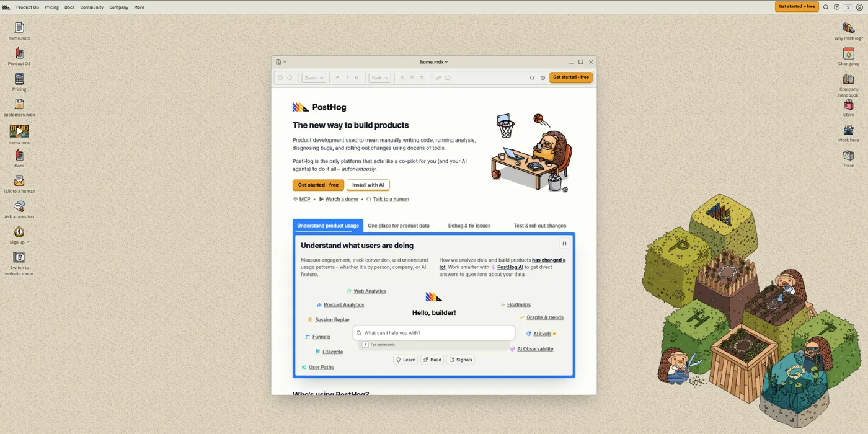Click the search icon in window toolbar
868x434 pixels.
click(x=532, y=78)
